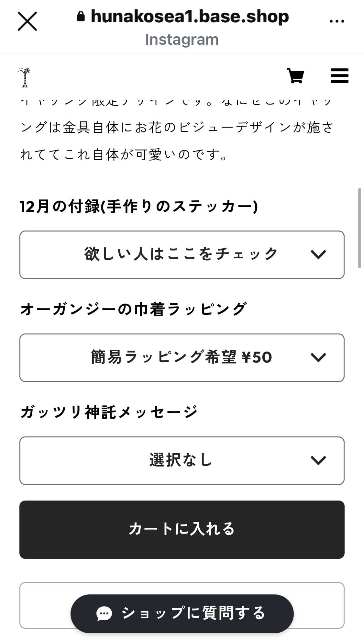Tap the ショップに質問する text

coord(193,614)
